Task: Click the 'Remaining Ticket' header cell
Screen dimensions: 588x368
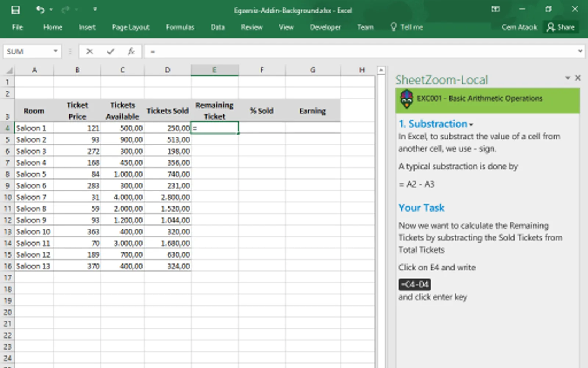Action: click(215, 111)
